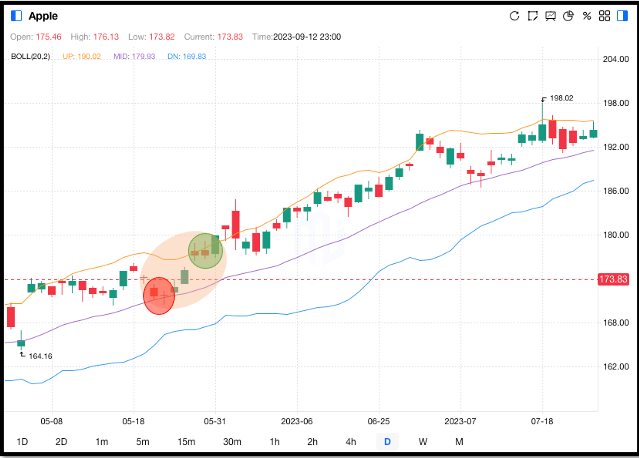
Task: Open the chart presentation board icon
Action: click(x=551, y=16)
